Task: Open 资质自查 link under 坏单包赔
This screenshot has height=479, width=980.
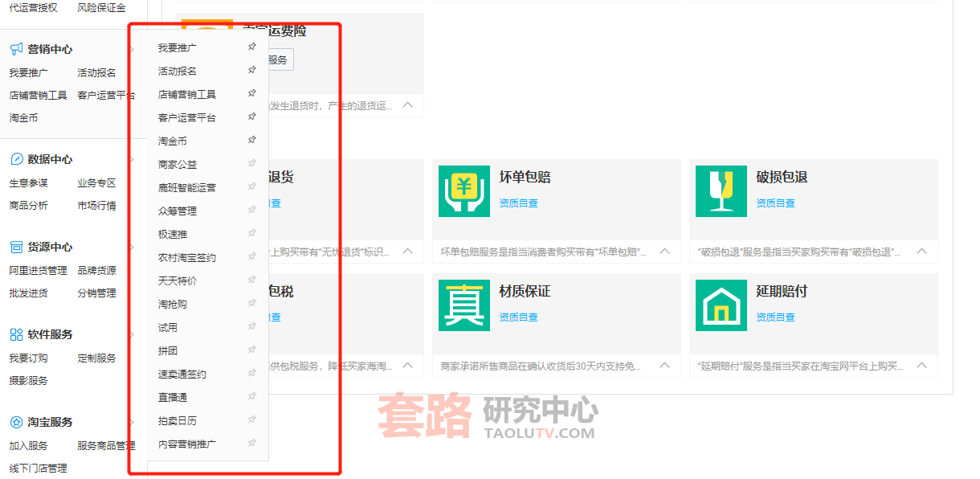Action: (518, 203)
